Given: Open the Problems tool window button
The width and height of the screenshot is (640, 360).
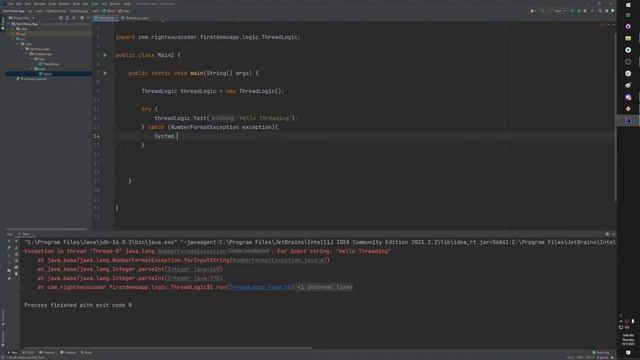Looking at the screenshot, I should (x=47, y=352).
